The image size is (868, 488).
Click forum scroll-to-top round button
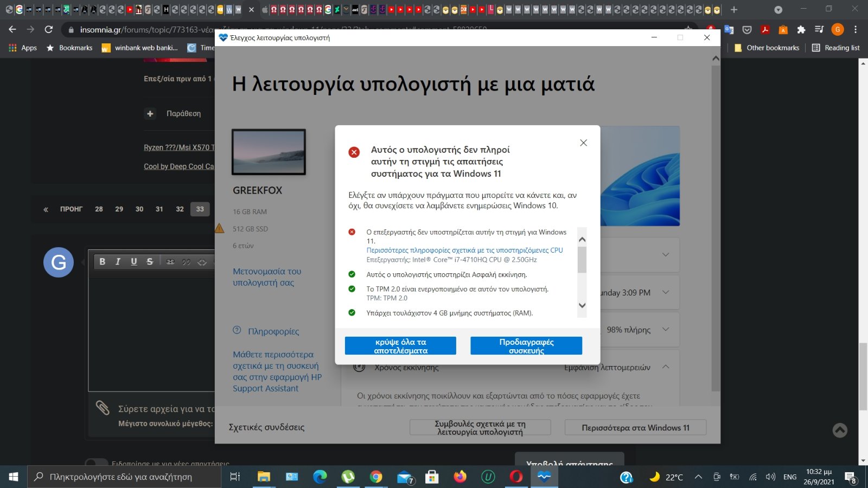point(840,430)
